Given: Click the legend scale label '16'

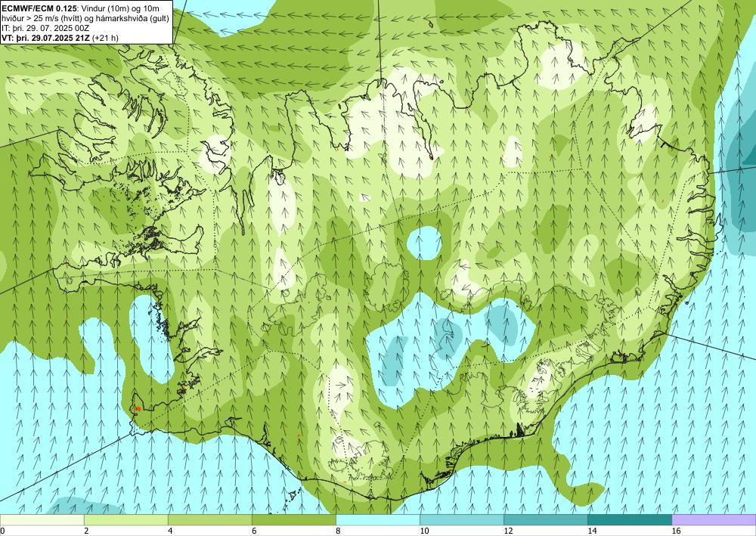Looking at the screenshot, I should click(x=675, y=531).
